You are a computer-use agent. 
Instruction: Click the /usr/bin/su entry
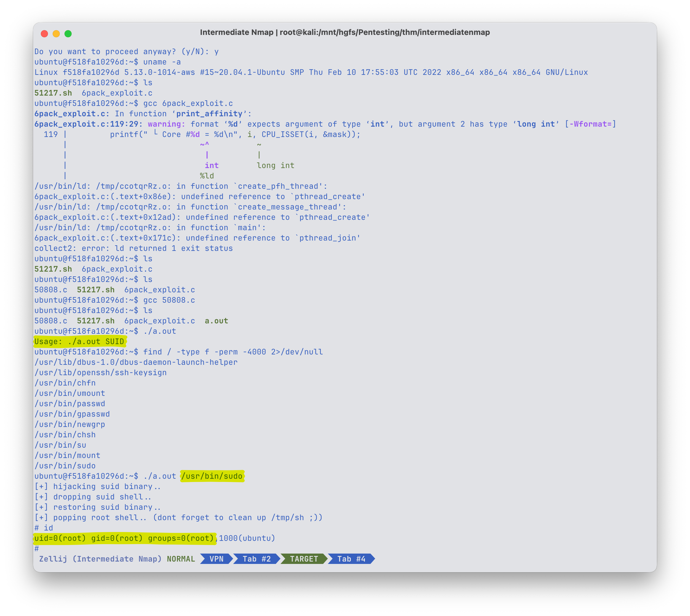point(60,445)
